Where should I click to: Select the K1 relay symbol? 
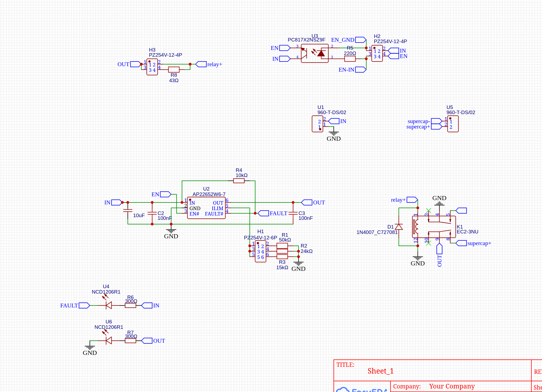(x=434, y=227)
